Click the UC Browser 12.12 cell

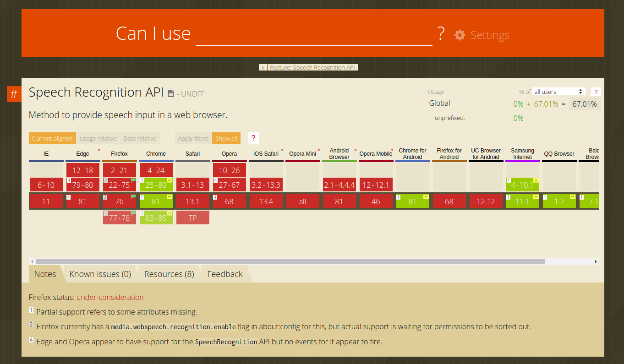(486, 201)
